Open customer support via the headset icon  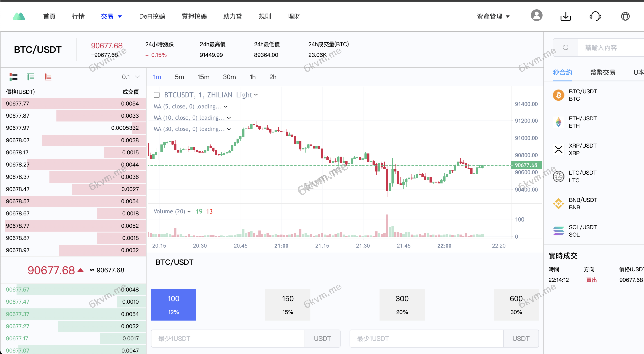tap(595, 16)
